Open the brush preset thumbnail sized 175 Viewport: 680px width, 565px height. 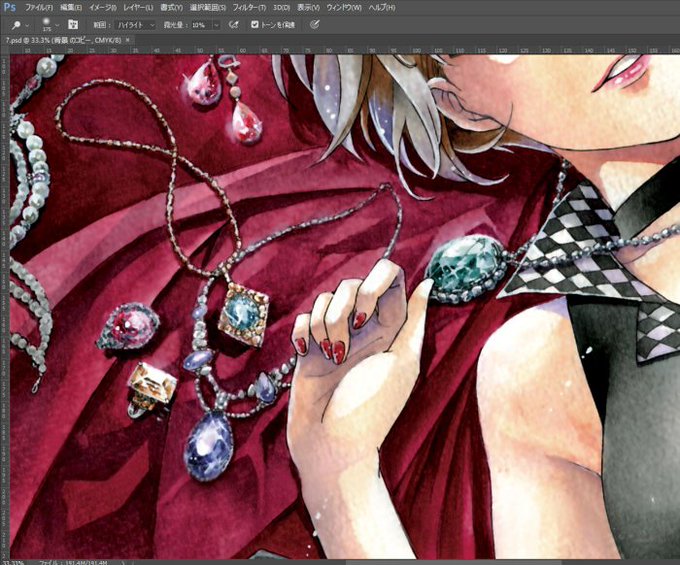[x=46, y=24]
